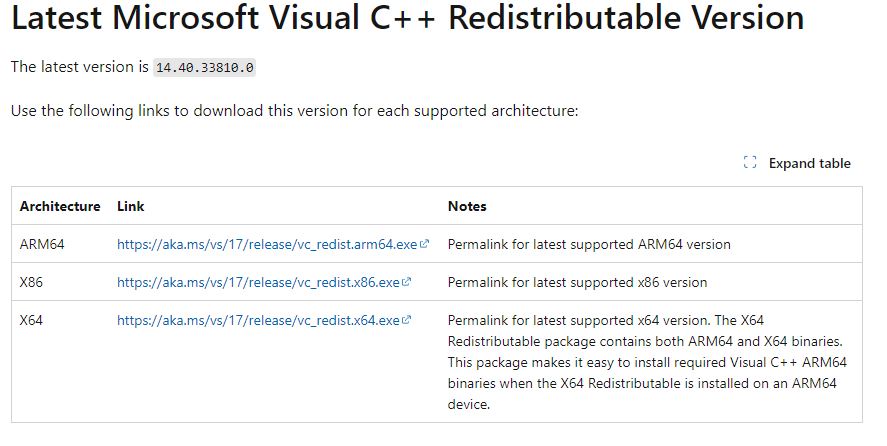Click the Expand table text label
Screen dimensions: 887x446
810,164
